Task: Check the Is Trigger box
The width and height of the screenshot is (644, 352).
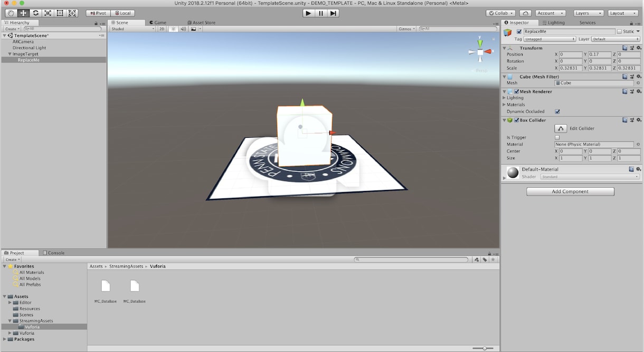Action: point(557,137)
